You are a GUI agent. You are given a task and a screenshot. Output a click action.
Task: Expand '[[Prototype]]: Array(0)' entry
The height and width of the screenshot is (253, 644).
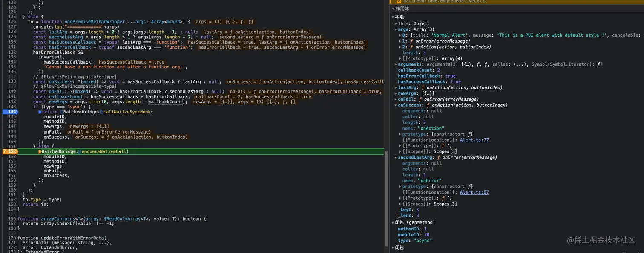400,58
